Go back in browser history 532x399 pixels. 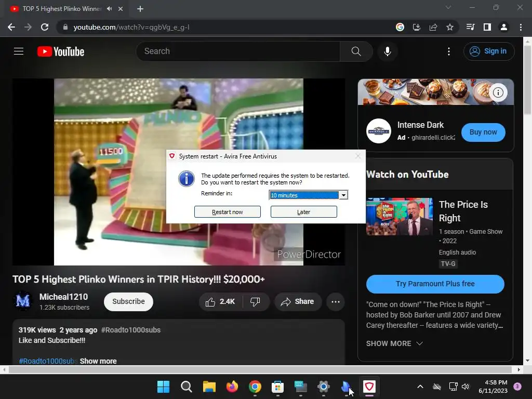(x=11, y=27)
